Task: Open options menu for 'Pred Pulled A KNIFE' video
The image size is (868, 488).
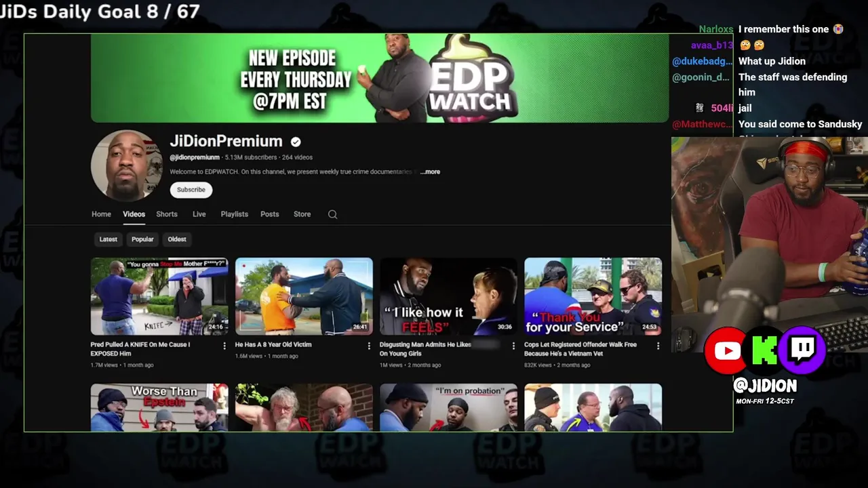Action: pyautogui.click(x=224, y=346)
